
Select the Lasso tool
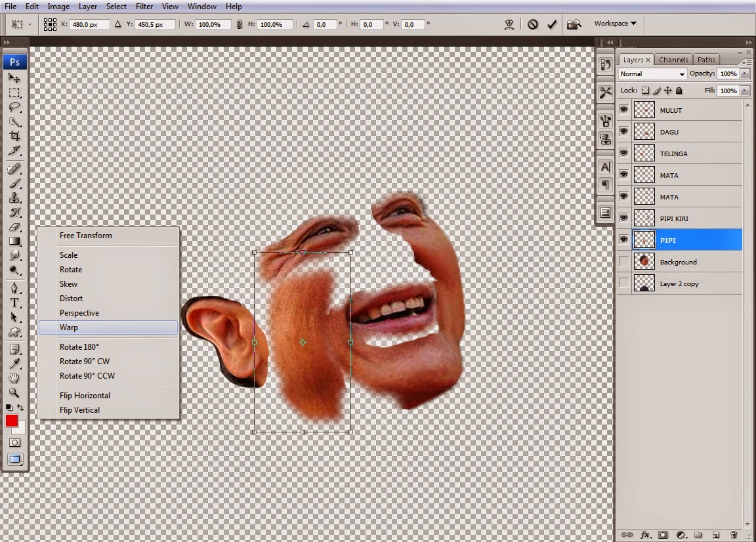pos(14,107)
